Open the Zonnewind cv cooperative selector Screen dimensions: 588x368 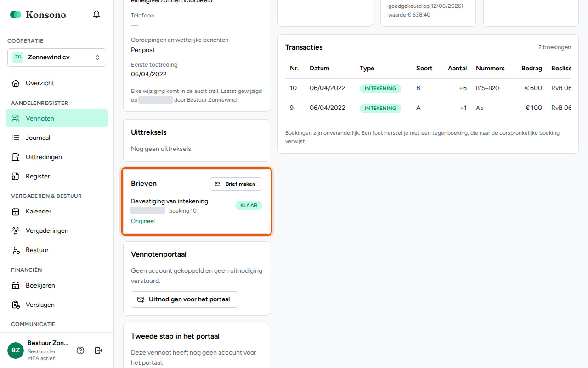pyautogui.click(x=57, y=57)
